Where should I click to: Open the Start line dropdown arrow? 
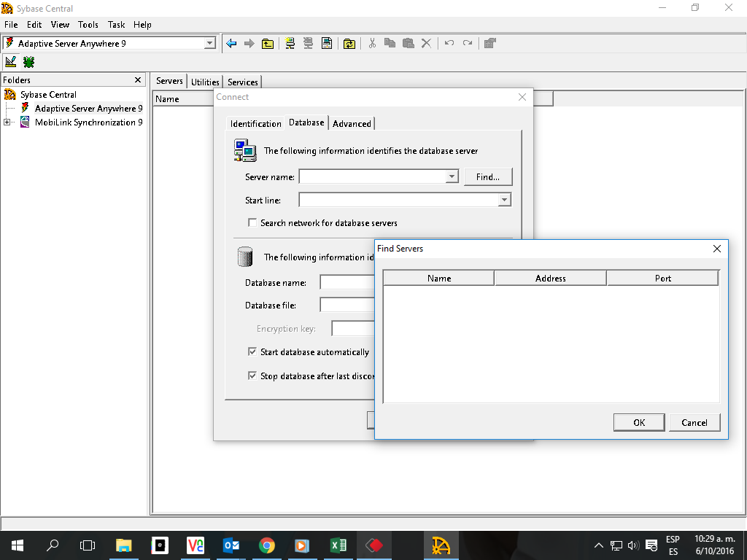[x=504, y=200]
